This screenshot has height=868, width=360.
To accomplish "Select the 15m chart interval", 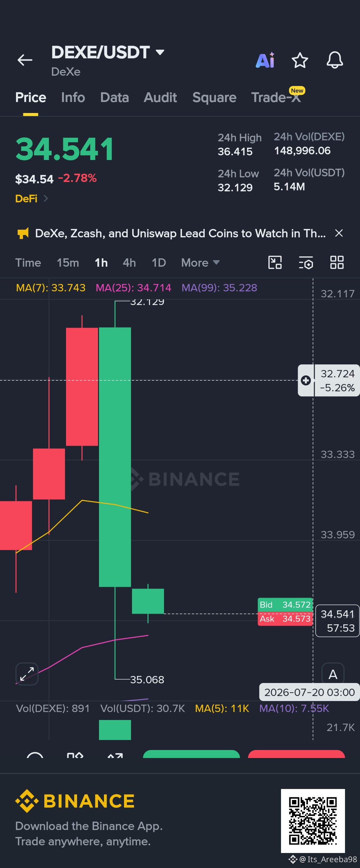I will click(x=68, y=262).
